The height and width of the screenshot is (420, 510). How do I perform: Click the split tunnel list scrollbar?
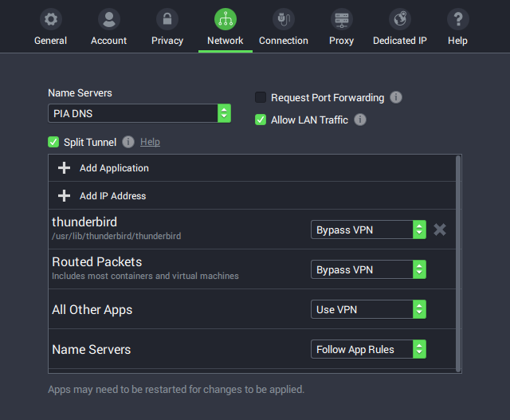point(458,263)
